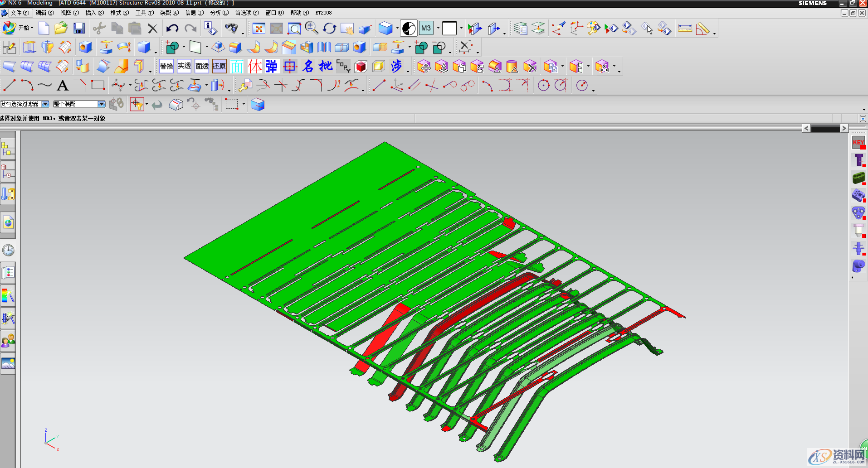This screenshot has height=468, width=868.
Task: Click the white background color swatch
Action: (449, 29)
